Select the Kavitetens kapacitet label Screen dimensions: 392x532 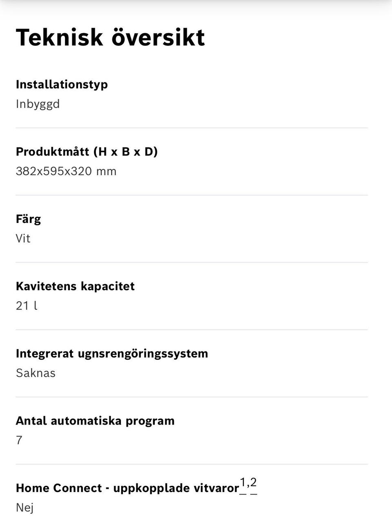click(x=75, y=286)
